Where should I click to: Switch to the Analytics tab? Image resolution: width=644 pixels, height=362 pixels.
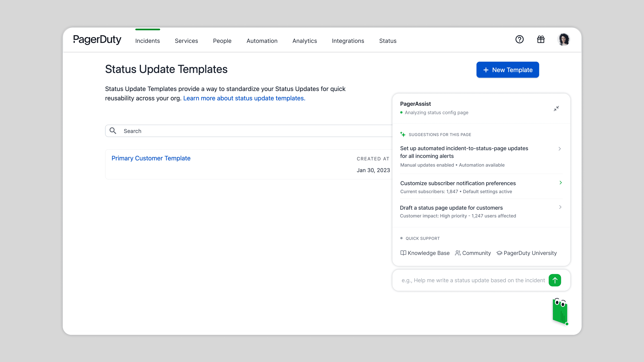[305, 41]
